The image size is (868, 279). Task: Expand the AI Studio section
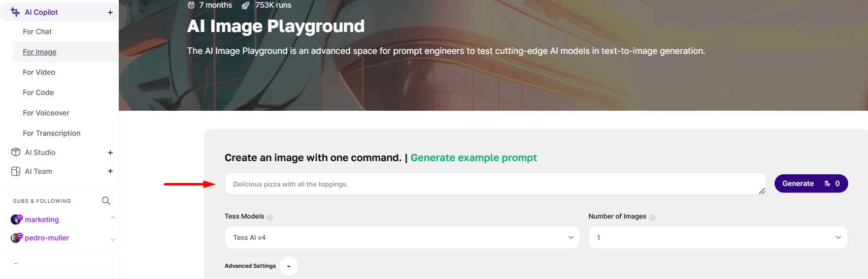coord(110,152)
